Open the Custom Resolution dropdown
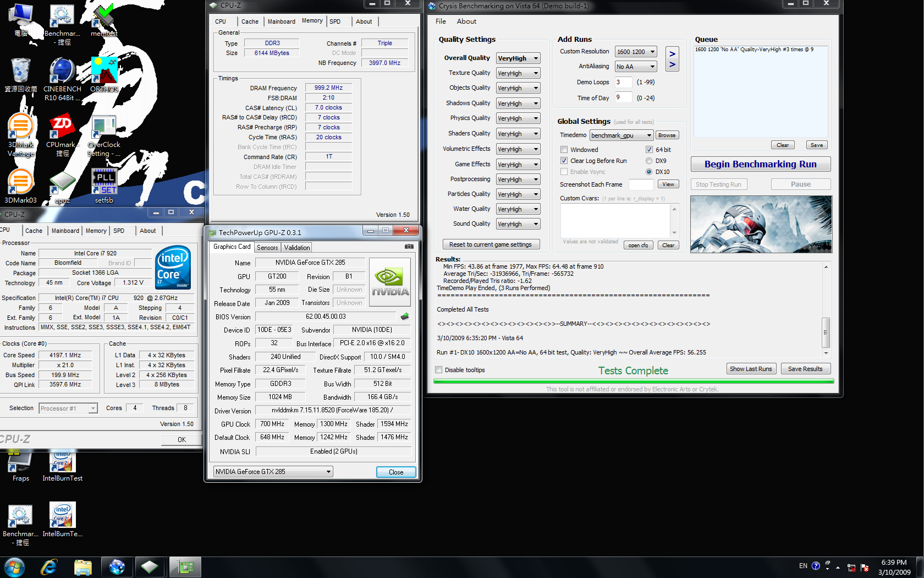The image size is (924, 578). [x=636, y=52]
